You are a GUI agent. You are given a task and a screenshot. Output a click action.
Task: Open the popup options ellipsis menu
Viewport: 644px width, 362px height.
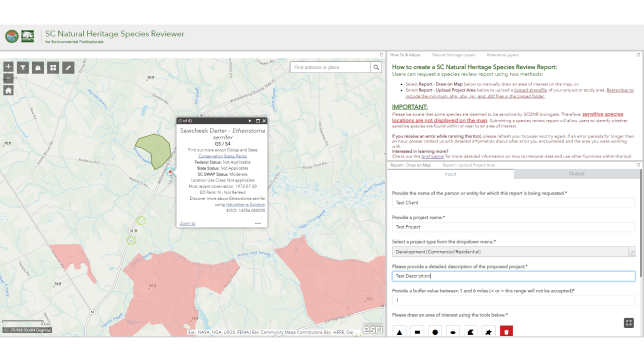(258, 223)
